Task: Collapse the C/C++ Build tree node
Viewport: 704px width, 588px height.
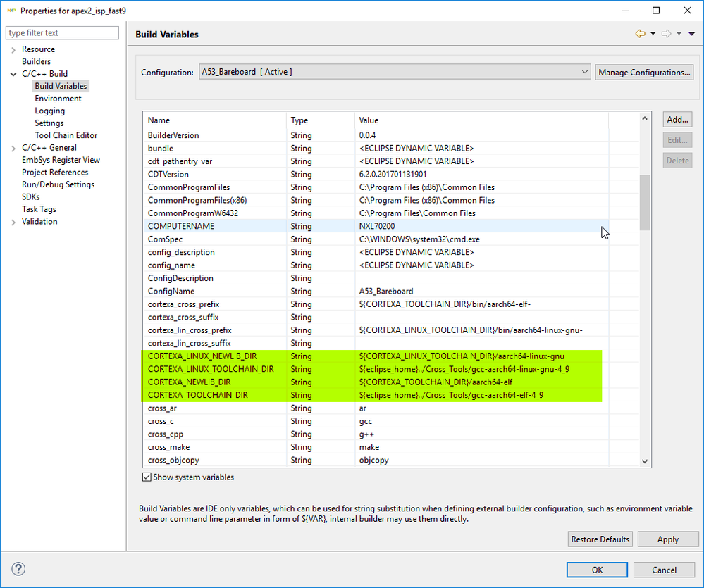Action: click(13, 74)
